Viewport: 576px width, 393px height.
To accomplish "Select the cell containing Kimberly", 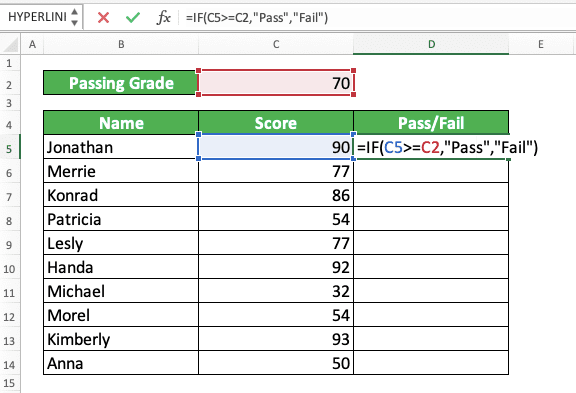I will [x=121, y=339].
